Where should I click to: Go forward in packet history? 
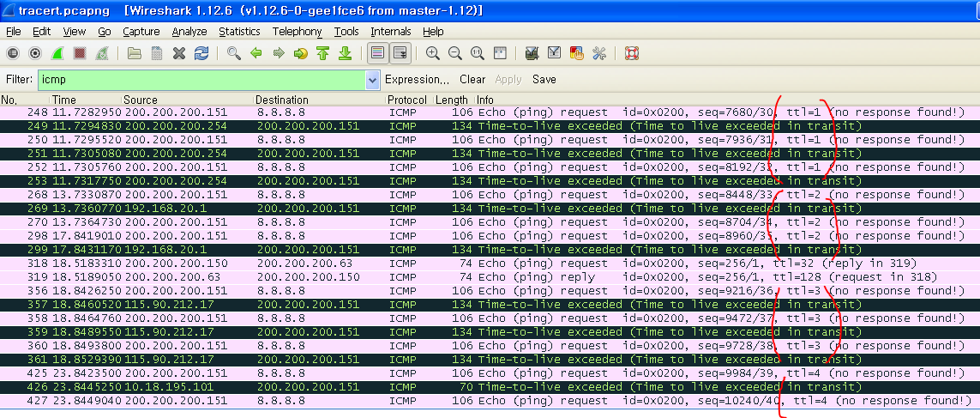coord(279,54)
